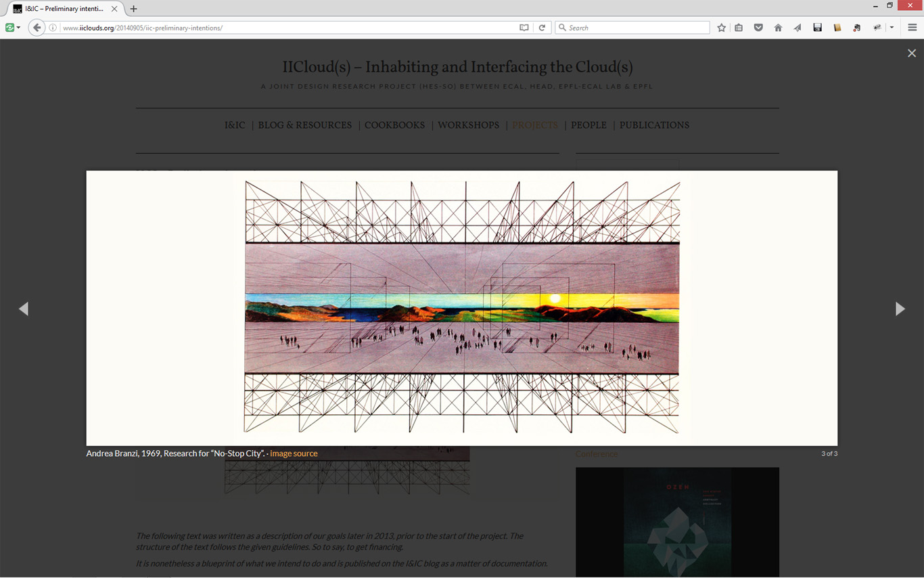Open the BLOG & RESOURCES menu
The height and width of the screenshot is (578, 924).
tap(305, 125)
